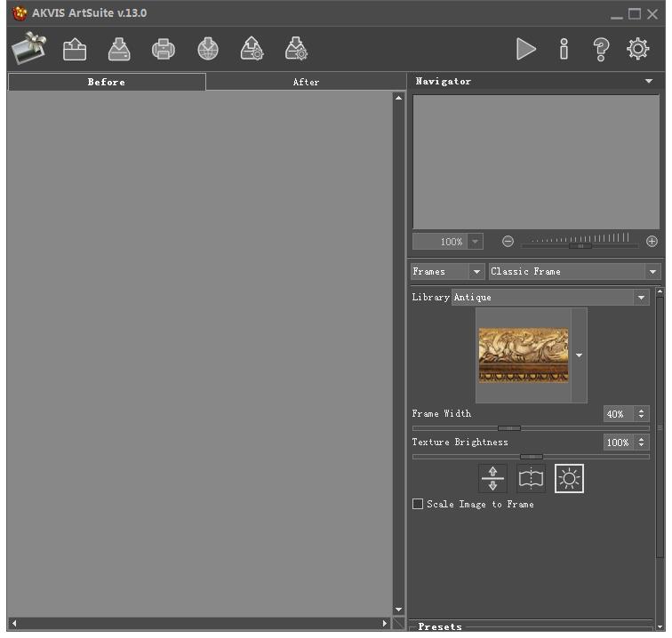The width and height of the screenshot is (672, 638).
Task: Open the 100% zoom dropdown
Action: (x=476, y=242)
